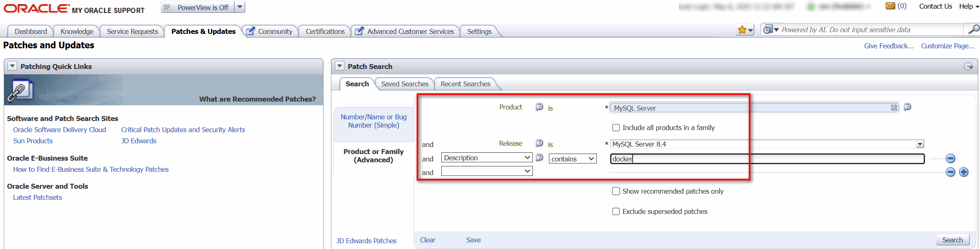980x249 pixels.
Task: Open Latest Patchsets link
Action: pos(38,197)
